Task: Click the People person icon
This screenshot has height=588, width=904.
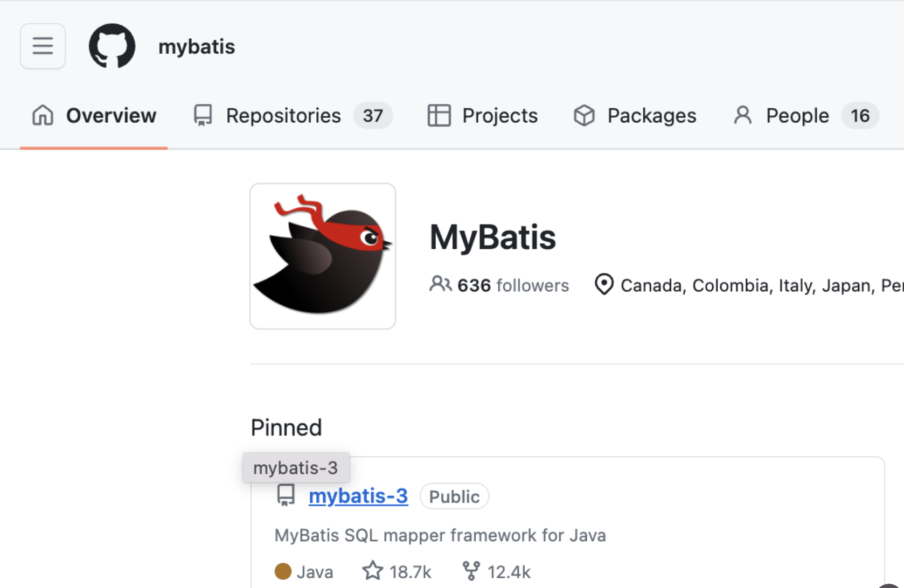Action: (x=743, y=115)
